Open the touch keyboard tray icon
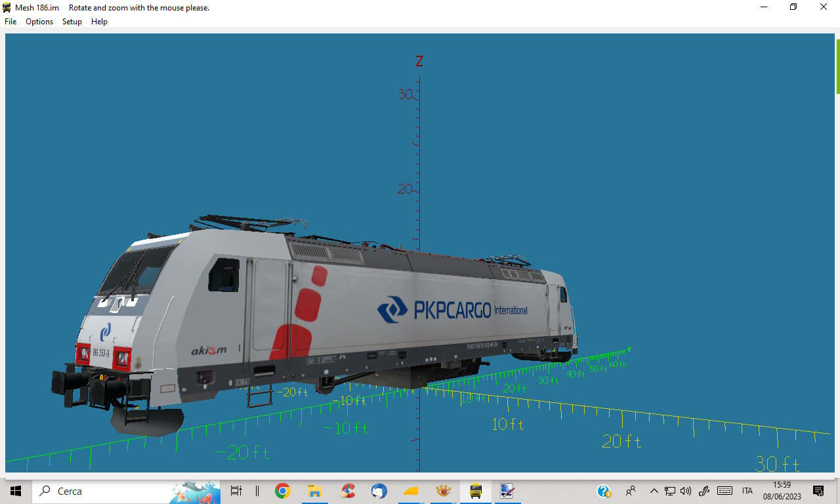The width and height of the screenshot is (840, 504). [724, 491]
